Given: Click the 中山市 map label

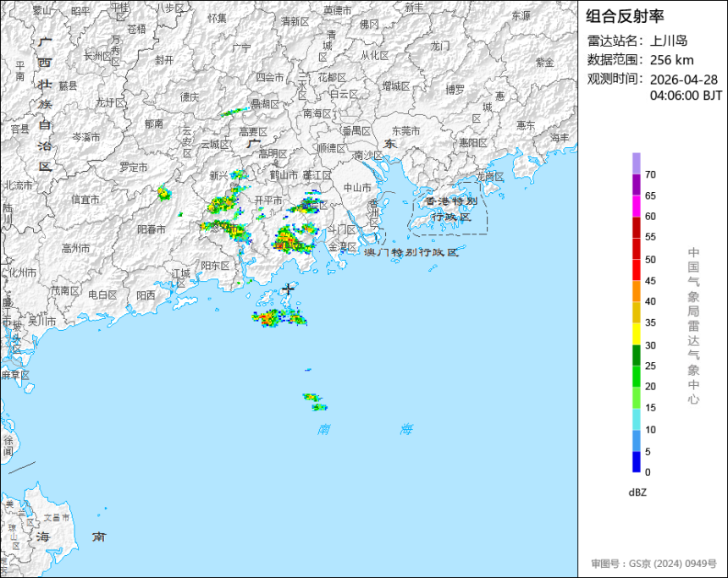Looking at the screenshot, I should click(x=357, y=188).
